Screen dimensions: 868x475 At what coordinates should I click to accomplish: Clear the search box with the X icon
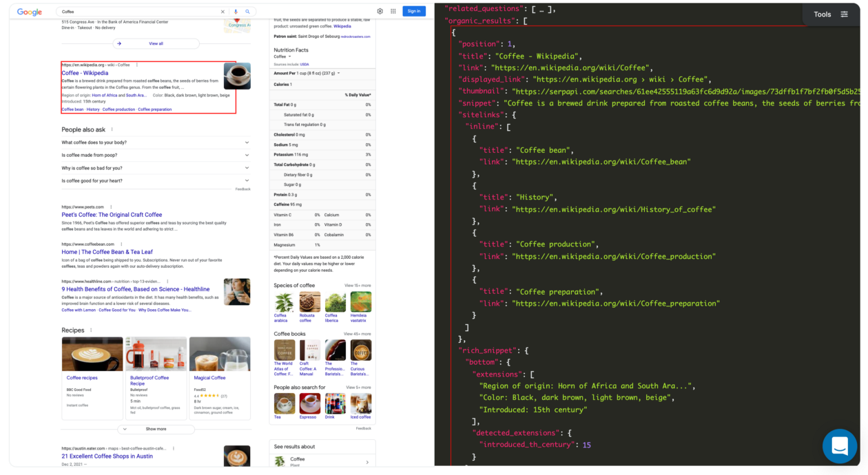(x=223, y=12)
